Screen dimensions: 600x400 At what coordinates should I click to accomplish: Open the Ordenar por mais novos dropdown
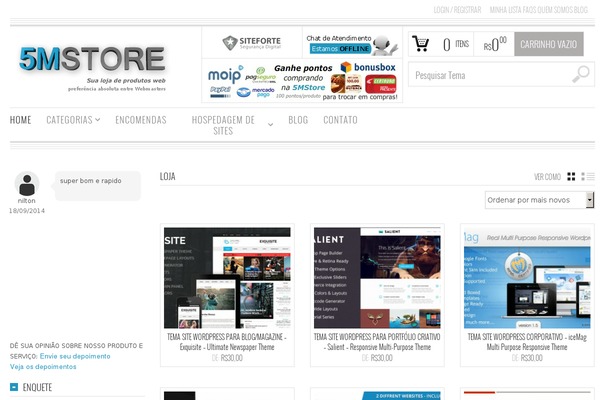tap(540, 200)
